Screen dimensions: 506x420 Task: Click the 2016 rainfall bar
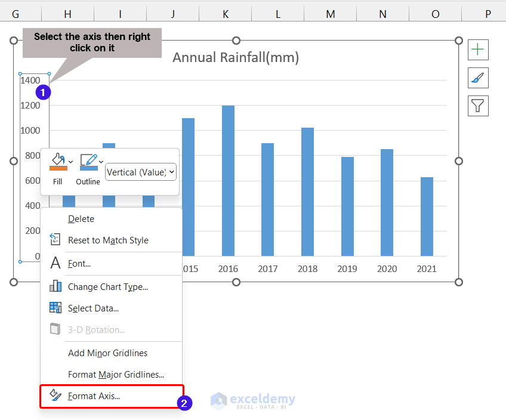pyautogui.click(x=228, y=181)
